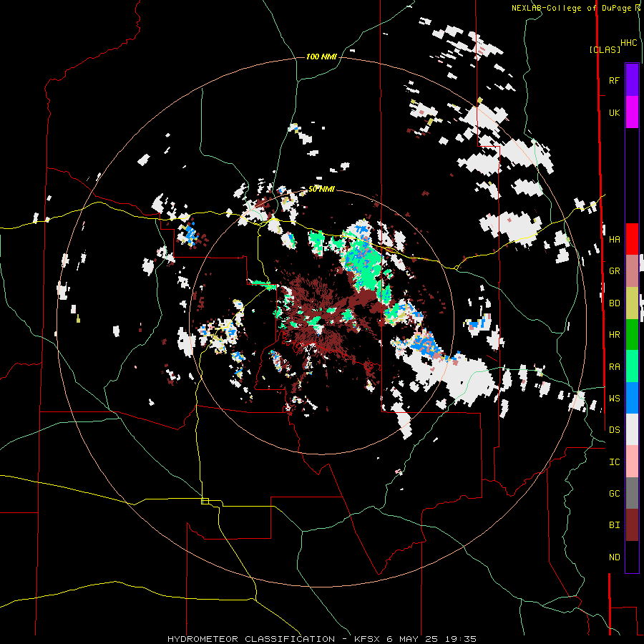This screenshot has width=644, height=644.
Task: Pick the mint green RA legend swatch
Action: (x=632, y=366)
